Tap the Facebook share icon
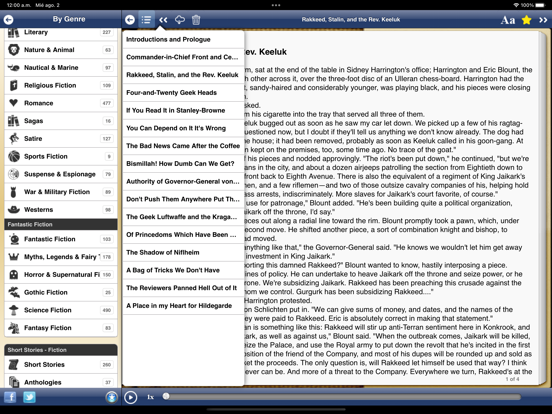This screenshot has height=414, width=552. 10,397
